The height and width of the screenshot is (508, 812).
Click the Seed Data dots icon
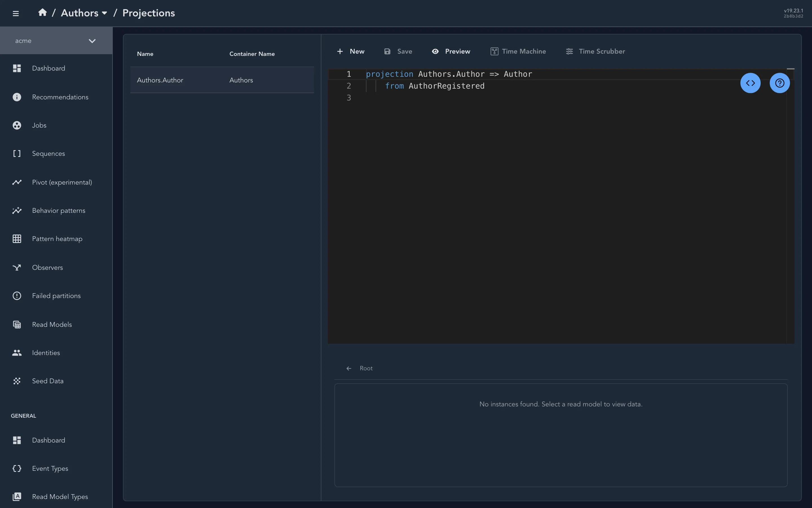click(x=17, y=381)
